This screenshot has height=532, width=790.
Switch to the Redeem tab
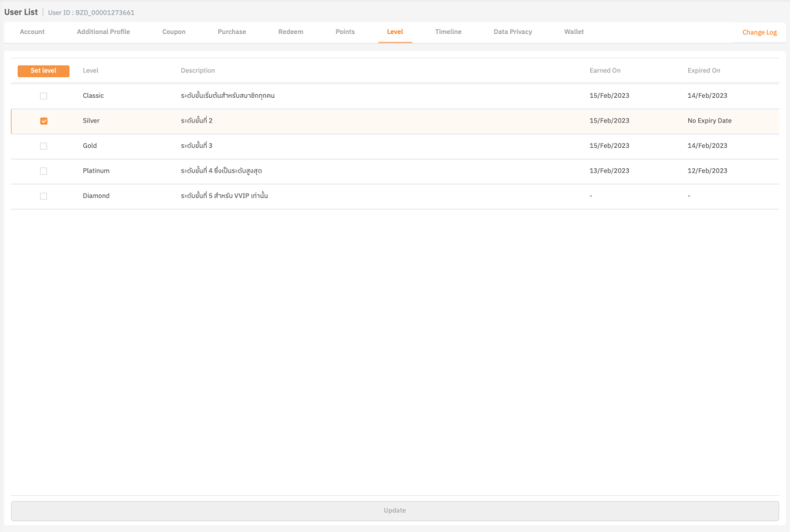point(291,32)
